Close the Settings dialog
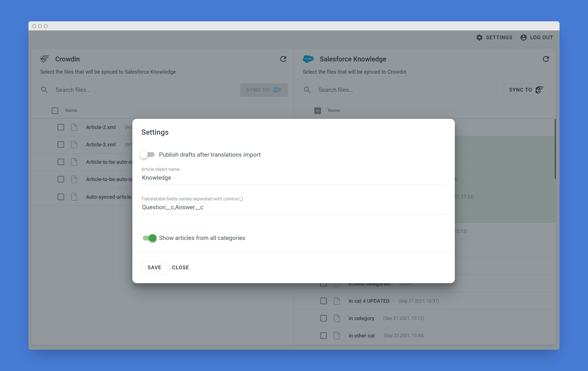 (x=180, y=268)
